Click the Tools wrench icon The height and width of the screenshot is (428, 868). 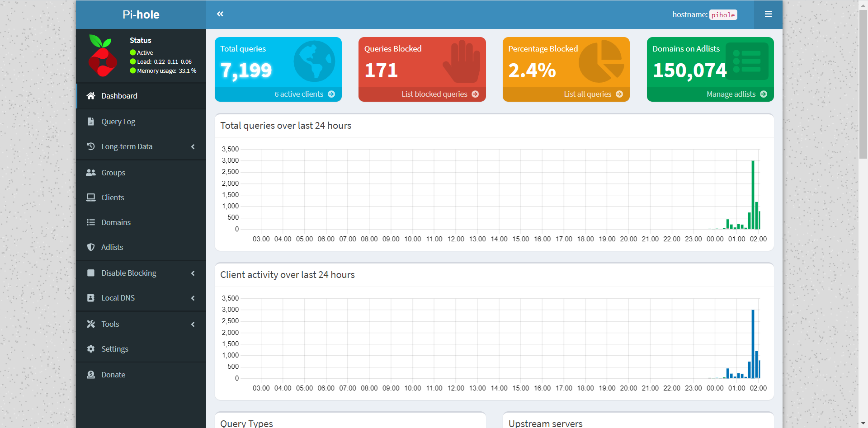pos(91,324)
